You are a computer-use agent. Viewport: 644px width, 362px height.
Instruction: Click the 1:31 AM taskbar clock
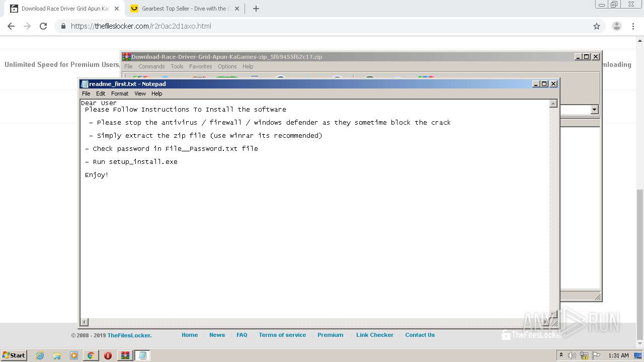tap(618, 355)
